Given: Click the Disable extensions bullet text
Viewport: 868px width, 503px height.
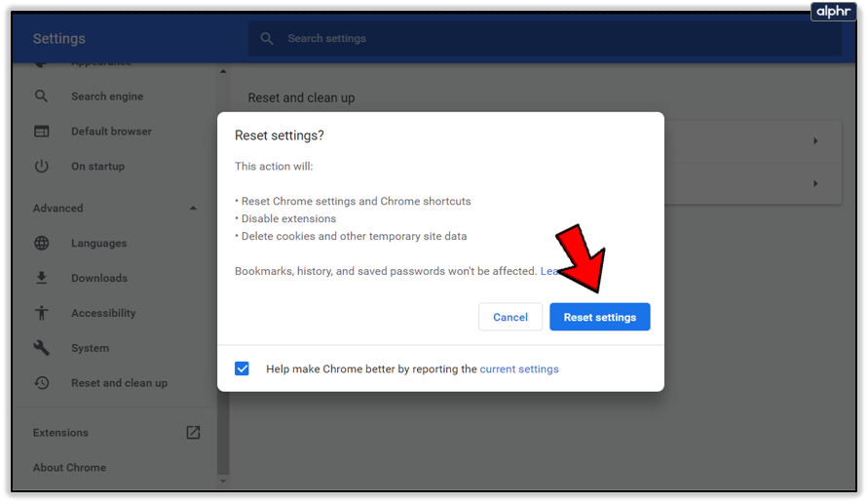Looking at the screenshot, I should point(288,218).
